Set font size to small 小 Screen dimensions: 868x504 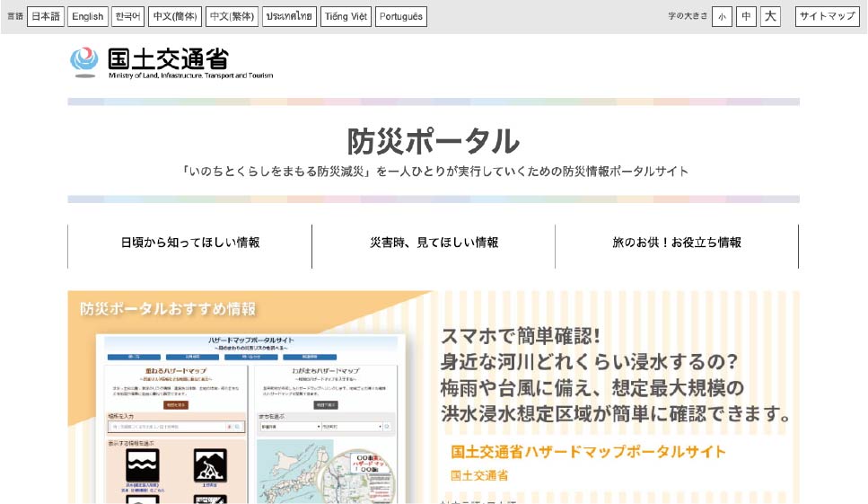pos(722,16)
